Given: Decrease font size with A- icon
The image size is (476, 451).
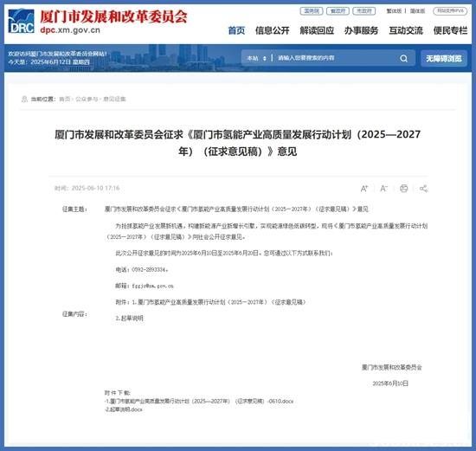Looking at the screenshot, I should click(x=383, y=189).
